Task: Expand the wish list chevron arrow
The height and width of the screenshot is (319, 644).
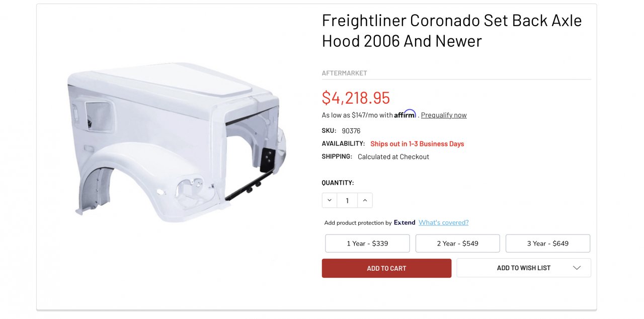Action: (x=577, y=268)
